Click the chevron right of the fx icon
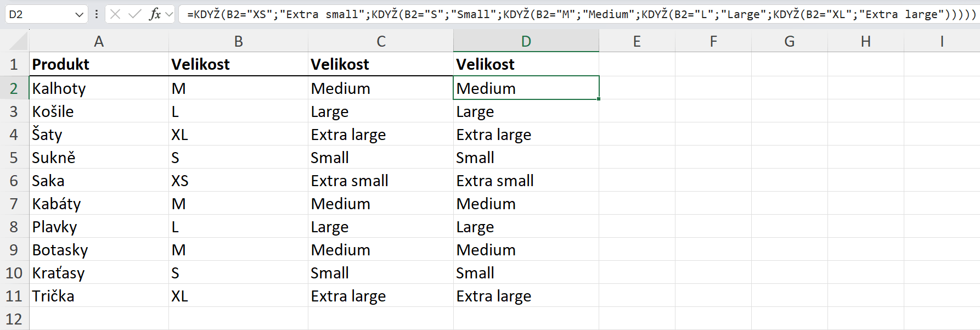The image size is (980, 330). pos(169,14)
